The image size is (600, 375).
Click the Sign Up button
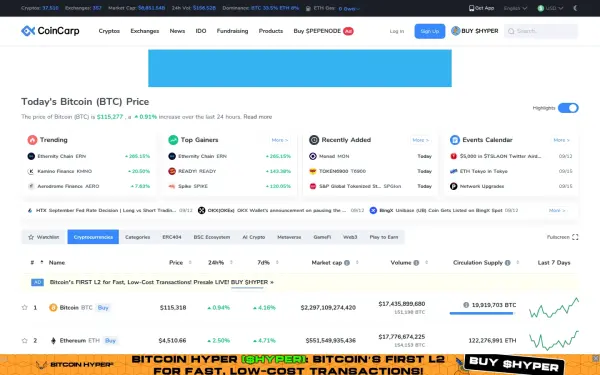[430, 31]
